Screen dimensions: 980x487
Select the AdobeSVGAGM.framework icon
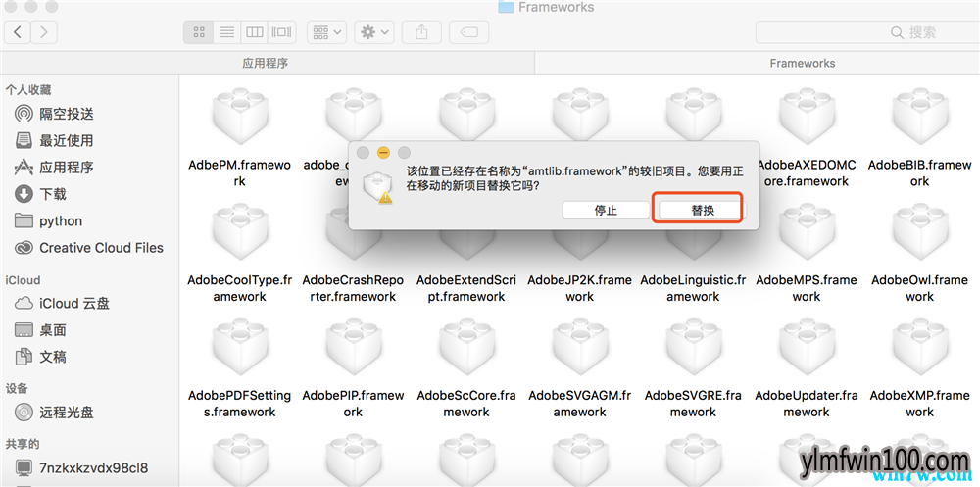coord(579,348)
